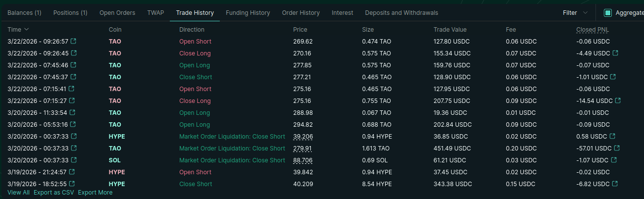Share PNL icon next to -57.01 USDC

(617, 148)
